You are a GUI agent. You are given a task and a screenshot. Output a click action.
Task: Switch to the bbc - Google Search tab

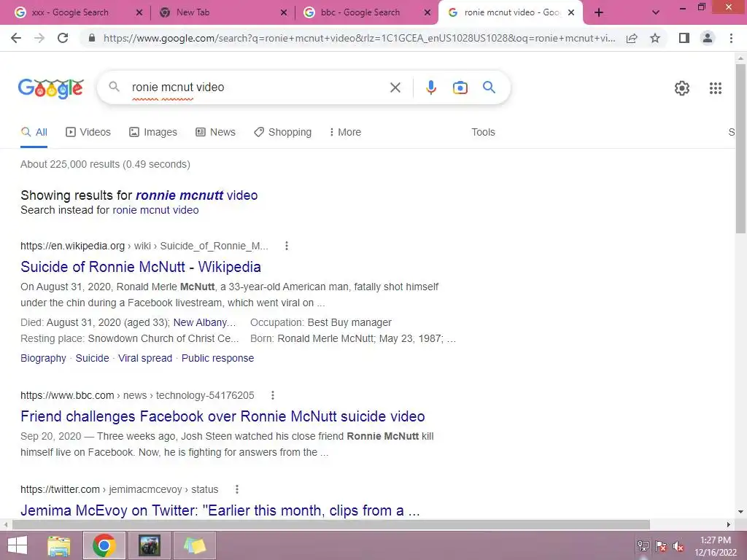360,12
